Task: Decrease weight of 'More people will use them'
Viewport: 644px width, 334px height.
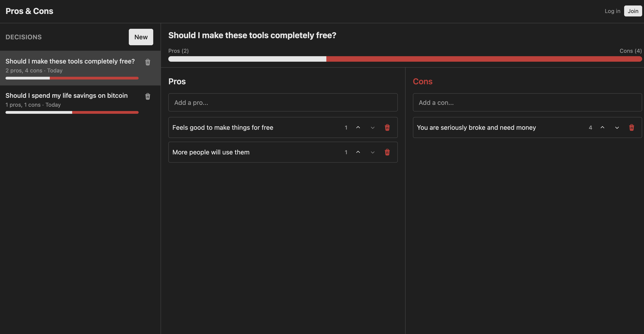Action: pyautogui.click(x=372, y=152)
